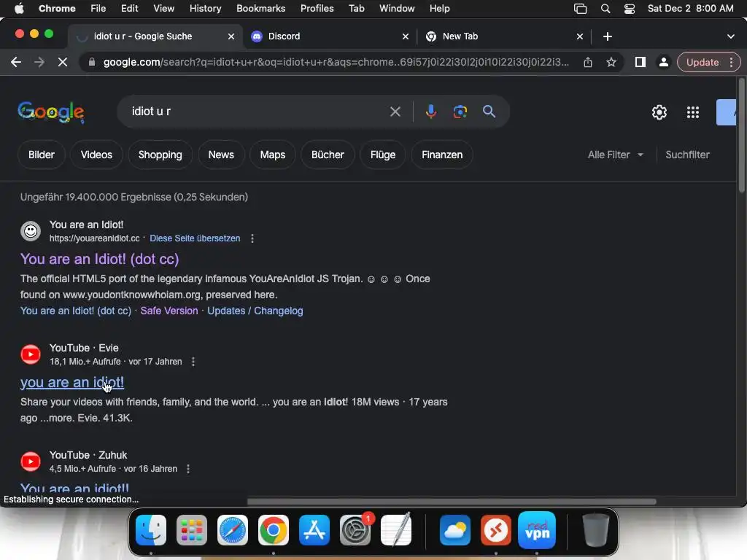
Task: Close the Discord tab
Action: tap(406, 36)
